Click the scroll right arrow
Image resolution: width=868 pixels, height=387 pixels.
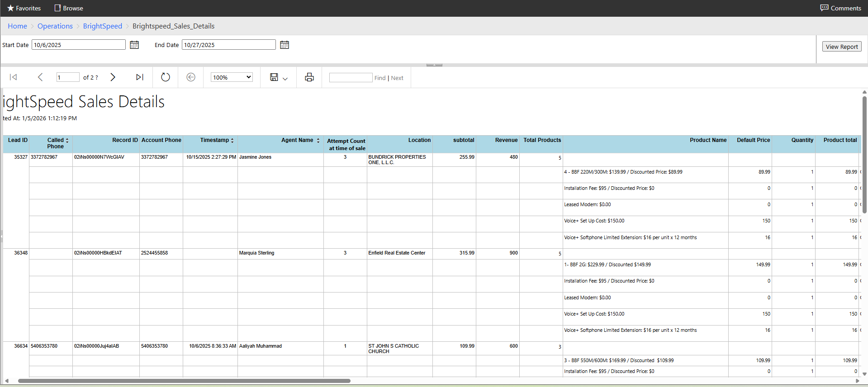[857, 381]
